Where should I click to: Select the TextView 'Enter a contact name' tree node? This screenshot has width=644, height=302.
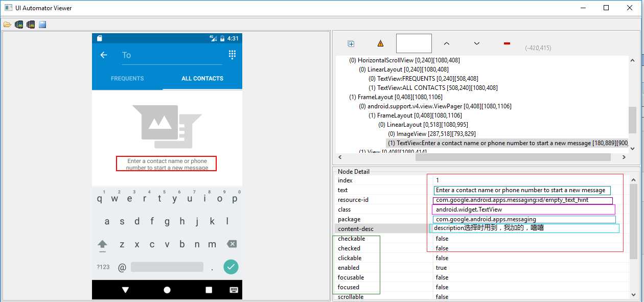(508, 143)
